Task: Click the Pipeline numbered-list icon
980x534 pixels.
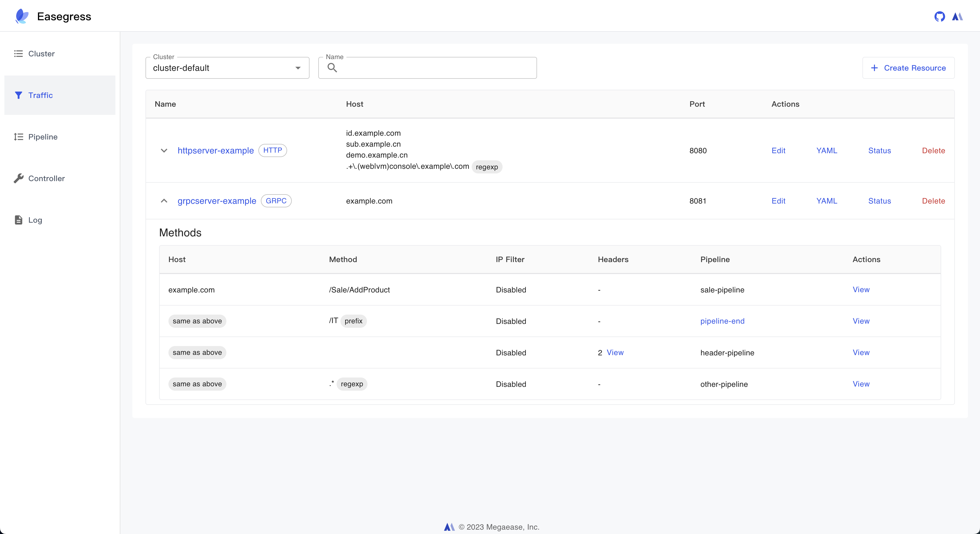Action: tap(18, 137)
